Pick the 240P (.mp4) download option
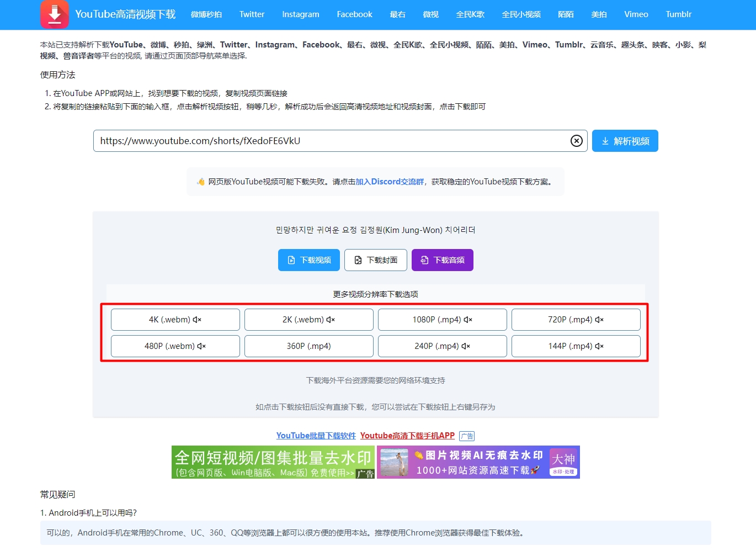756x551 pixels. [443, 346]
